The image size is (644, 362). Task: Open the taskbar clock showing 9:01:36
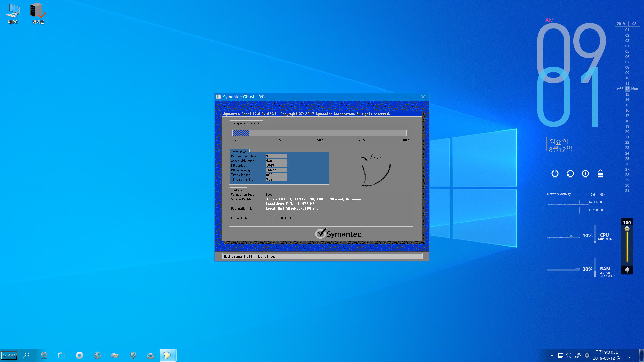[606, 355]
